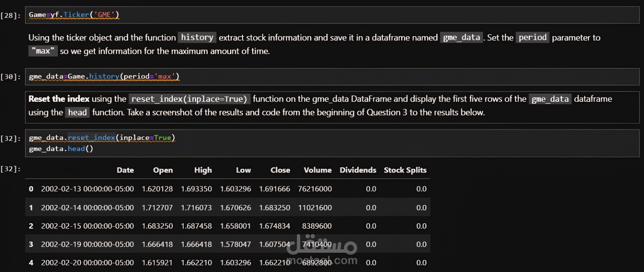Click the Low value 1.658001
Image resolution: width=644 pixels, height=272 pixels.
(235, 226)
